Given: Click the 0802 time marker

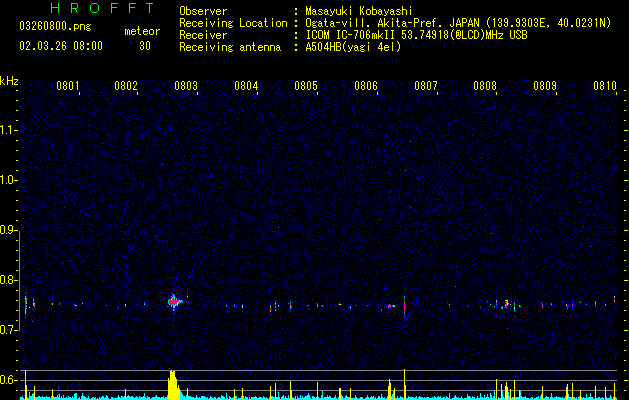Looking at the screenshot, I should pos(126,86).
